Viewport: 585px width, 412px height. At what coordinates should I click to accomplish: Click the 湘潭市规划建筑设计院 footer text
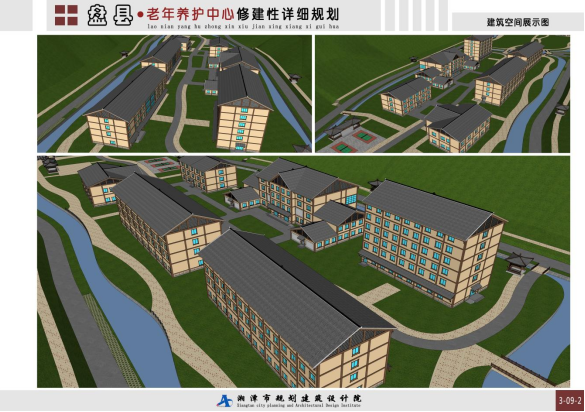tap(299, 398)
